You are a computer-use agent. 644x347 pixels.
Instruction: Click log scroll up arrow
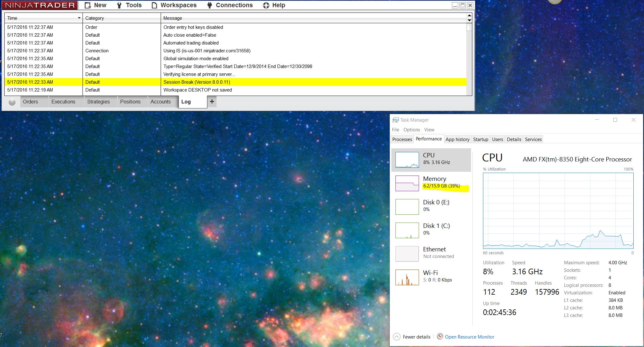coord(469,16)
